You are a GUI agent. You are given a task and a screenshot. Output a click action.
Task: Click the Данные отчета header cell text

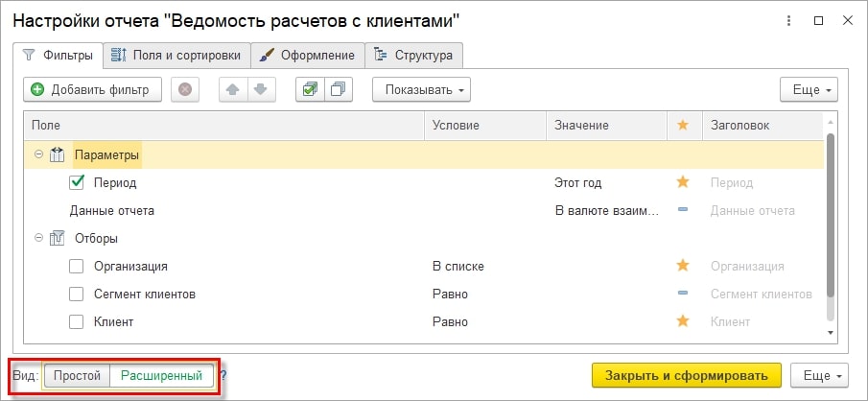click(753, 210)
